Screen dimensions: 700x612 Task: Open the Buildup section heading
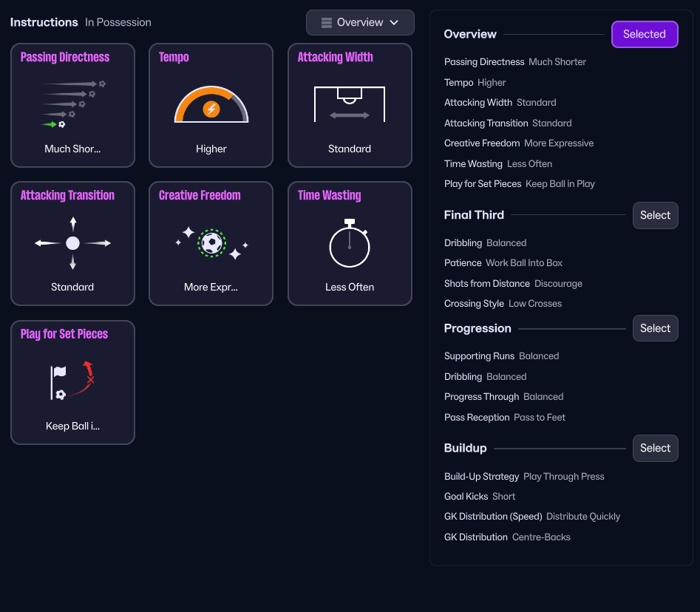tap(465, 448)
